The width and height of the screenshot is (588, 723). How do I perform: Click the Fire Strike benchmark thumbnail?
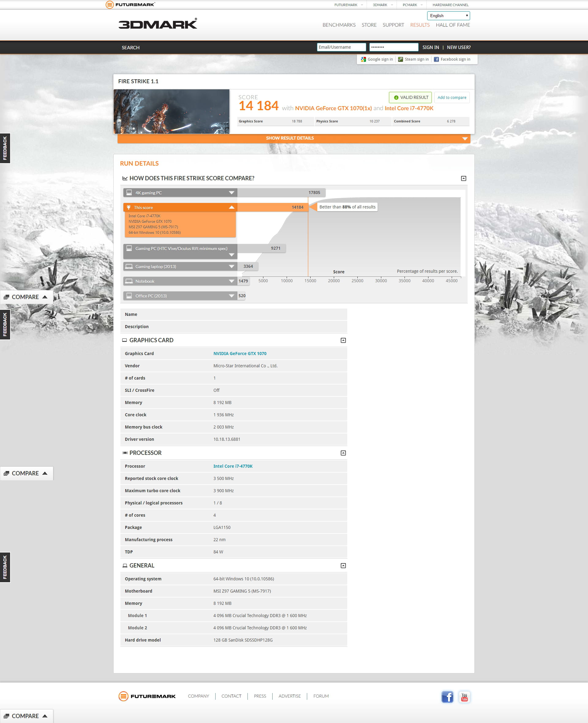pos(171,111)
